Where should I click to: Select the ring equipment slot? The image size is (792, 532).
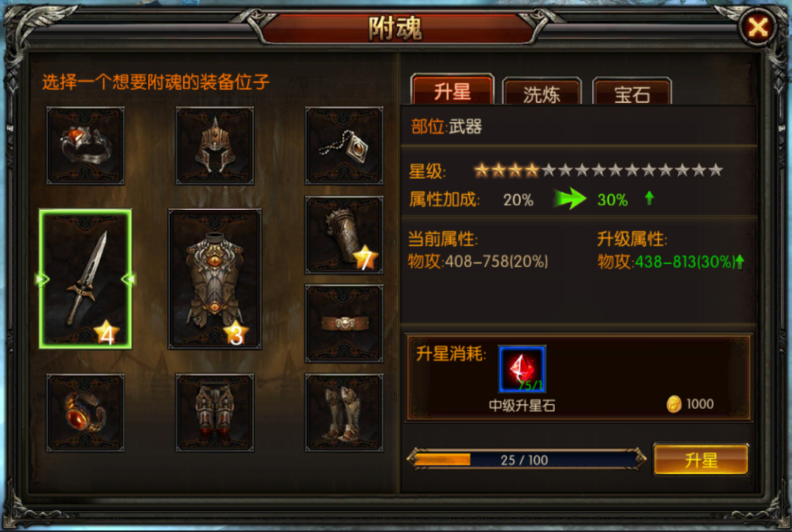point(85,146)
